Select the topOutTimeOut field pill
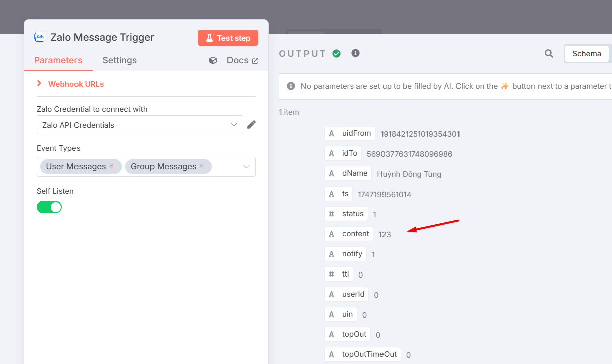612x364 pixels. tap(363, 354)
